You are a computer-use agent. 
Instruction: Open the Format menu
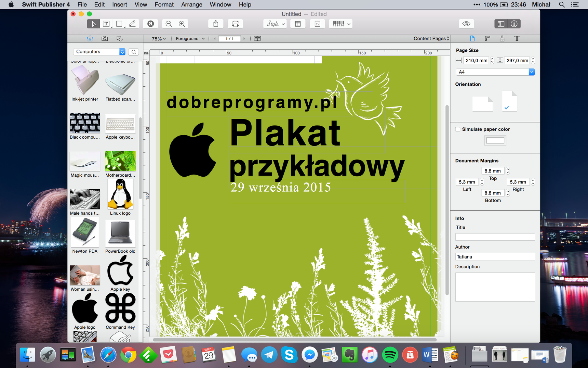pos(164,4)
